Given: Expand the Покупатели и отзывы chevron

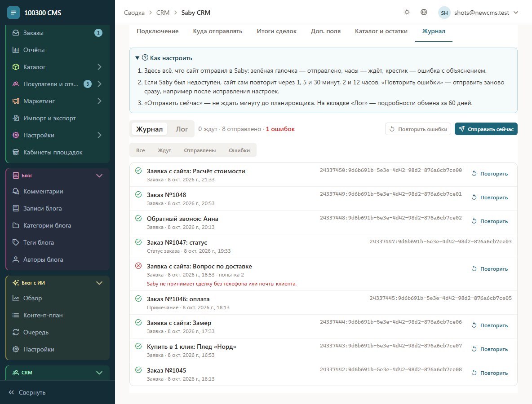Looking at the screenshot, I should (99, 83).
